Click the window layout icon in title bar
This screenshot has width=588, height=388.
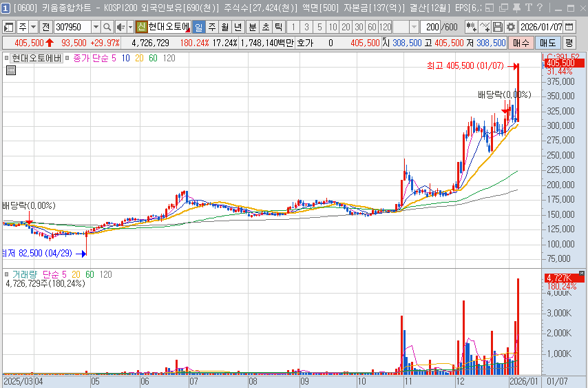[x=490, y=8]
